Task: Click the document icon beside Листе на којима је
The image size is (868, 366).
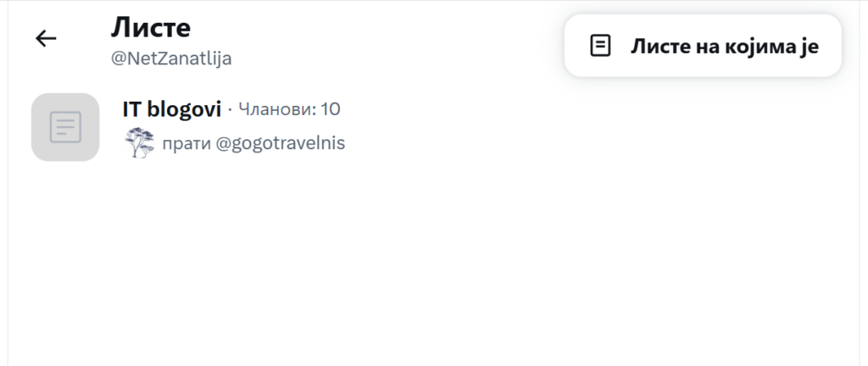Action: [600, 46]
